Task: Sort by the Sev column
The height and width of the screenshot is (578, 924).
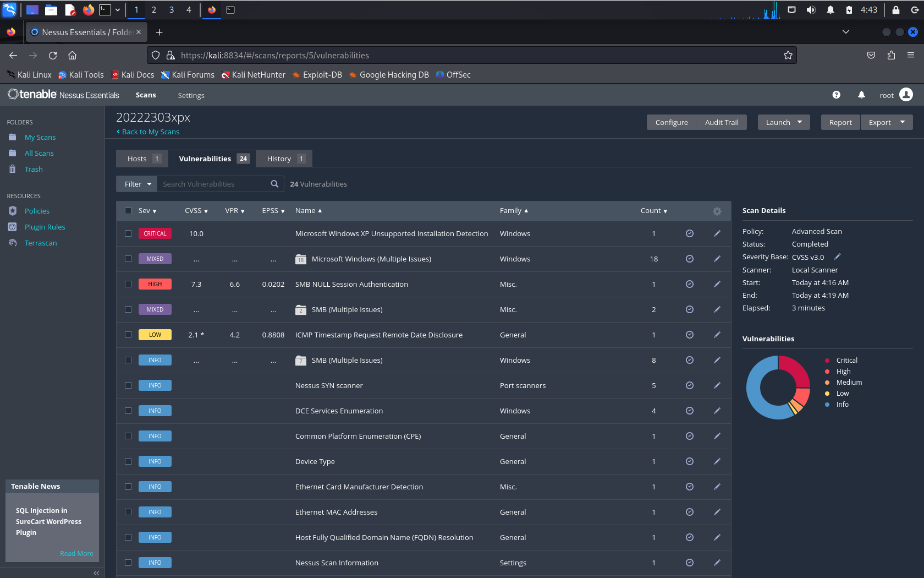Action: point(147,211)
